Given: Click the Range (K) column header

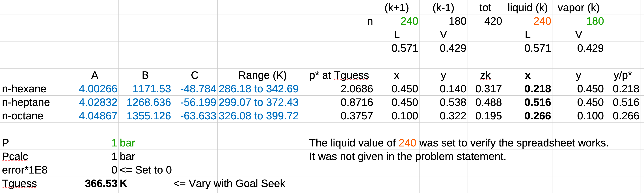Looking at the screenshot, I should [263, 75].
